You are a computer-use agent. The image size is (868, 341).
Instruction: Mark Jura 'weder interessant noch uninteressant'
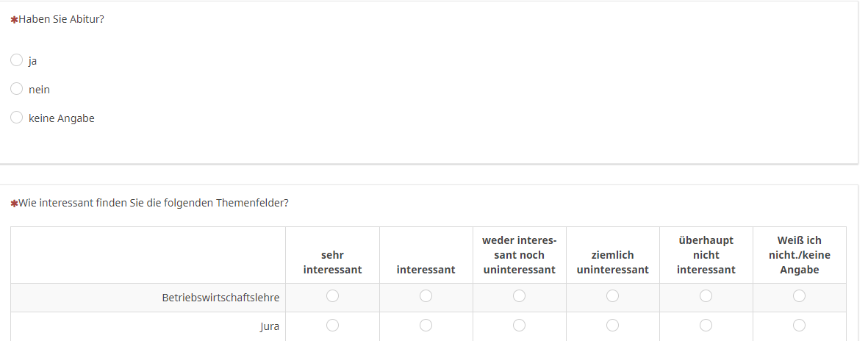click(x=519, y=325)
